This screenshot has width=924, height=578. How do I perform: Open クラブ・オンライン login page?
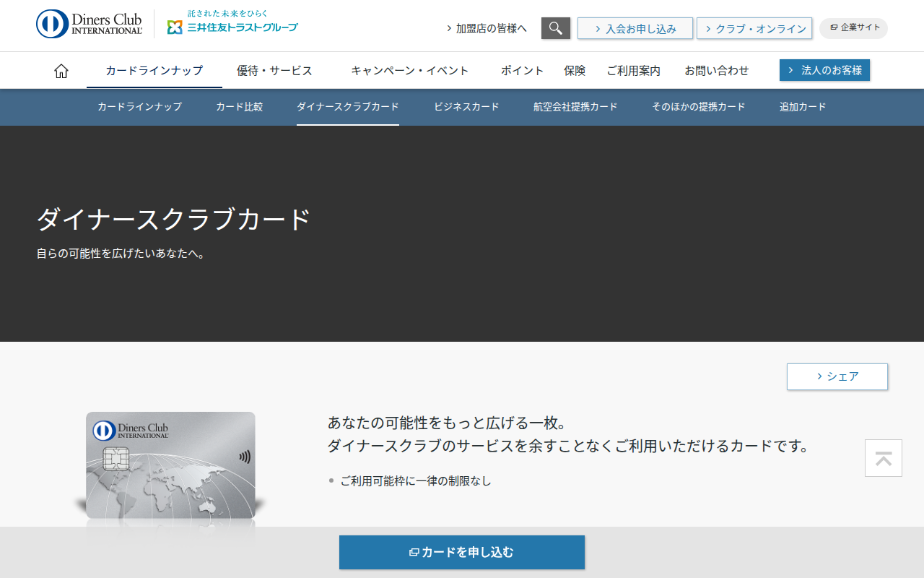pyautogui.click(x=754, y=28)
